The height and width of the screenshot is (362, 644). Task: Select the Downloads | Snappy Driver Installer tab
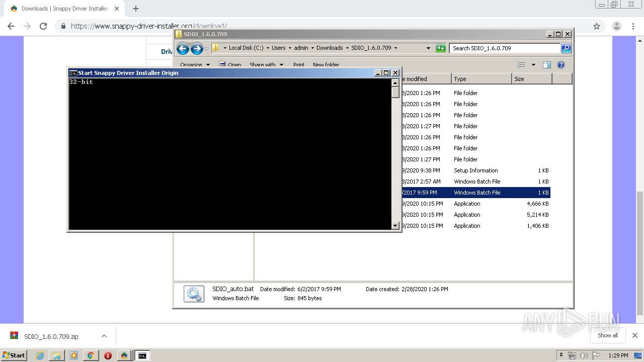point(63,9)
